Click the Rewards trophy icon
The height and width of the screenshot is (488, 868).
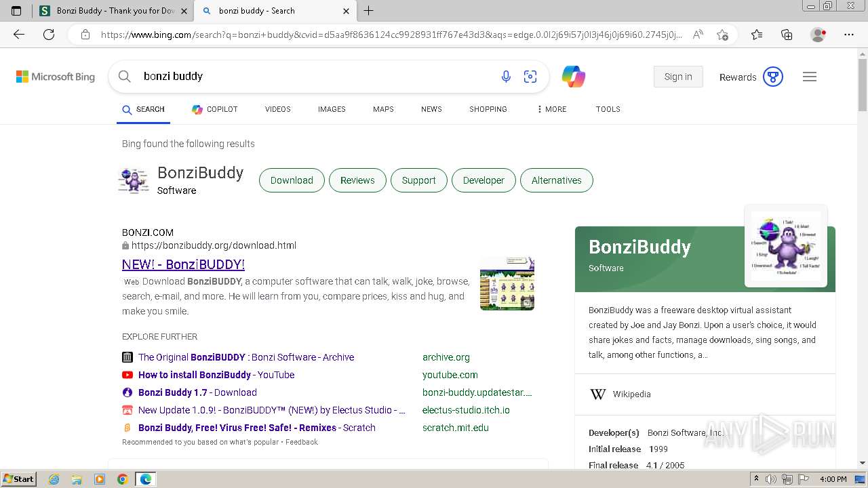(x=773, y=77)
